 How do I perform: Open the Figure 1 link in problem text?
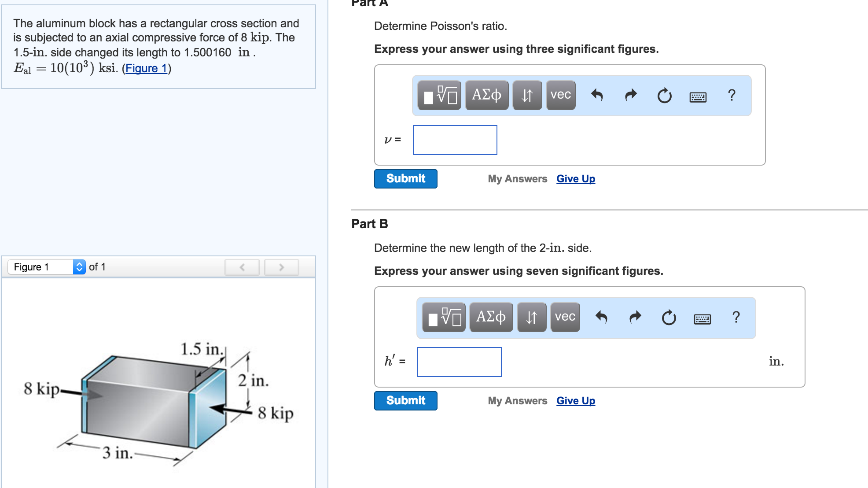point(146,68)
